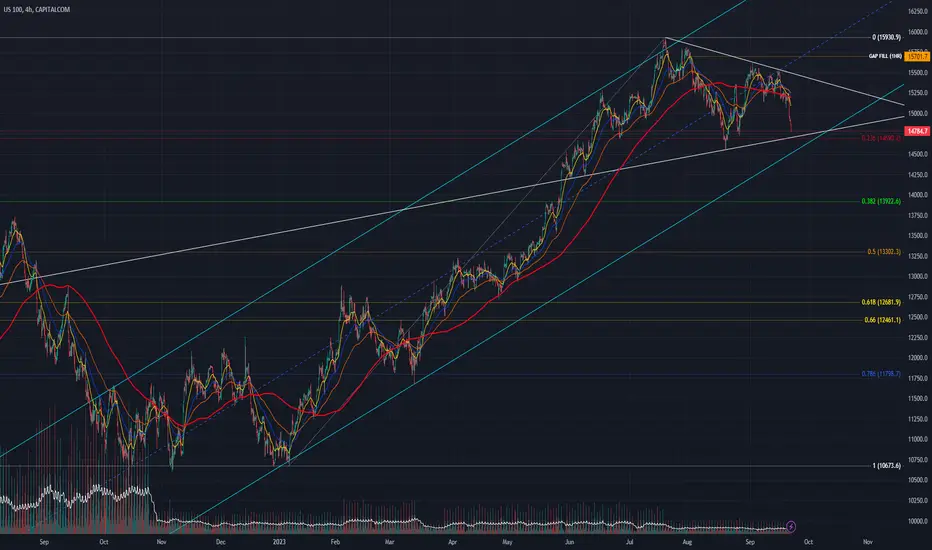Viewport: 932px width, 550px height.
Task: Click the 10000.0 price axis value
Action: coord(918,521)
